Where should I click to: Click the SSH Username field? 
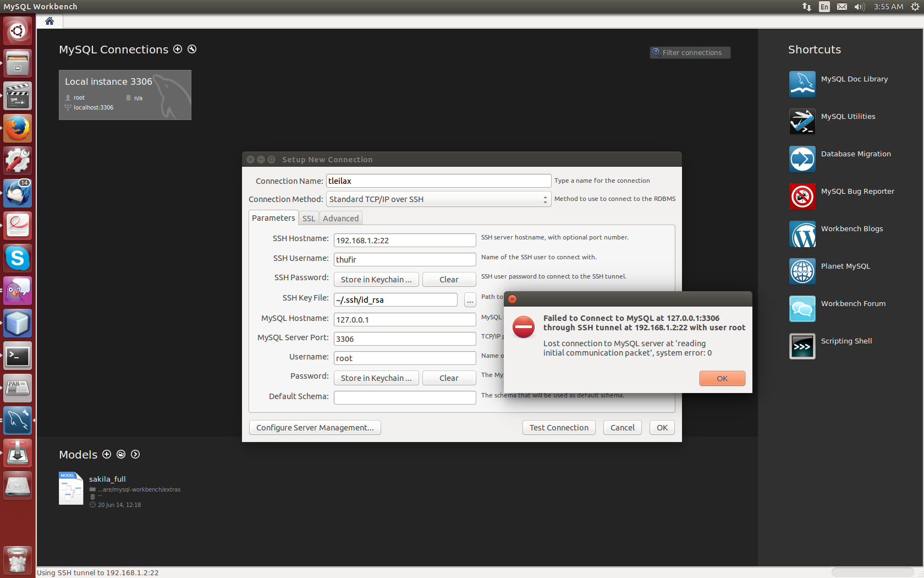pos(405,260)
